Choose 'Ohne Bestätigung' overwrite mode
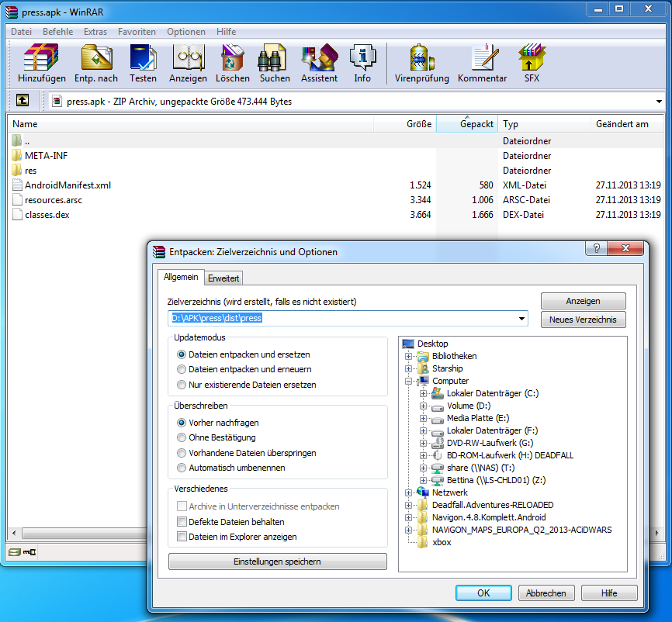The width and height of the screenshot is (672, 622). 182,438
